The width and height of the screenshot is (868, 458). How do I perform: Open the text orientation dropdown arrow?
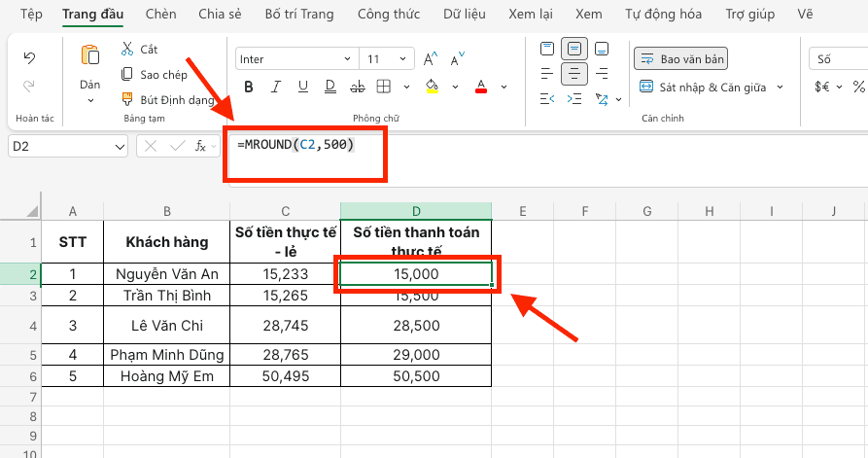618,100
